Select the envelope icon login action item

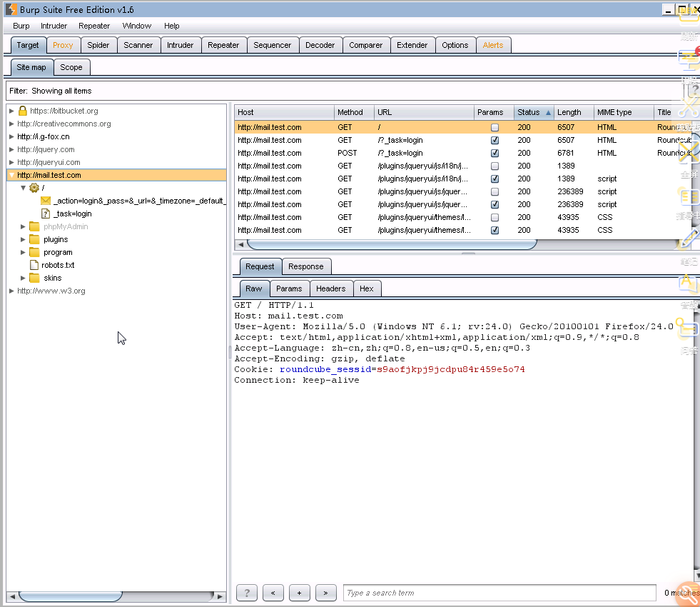[46, 201]
